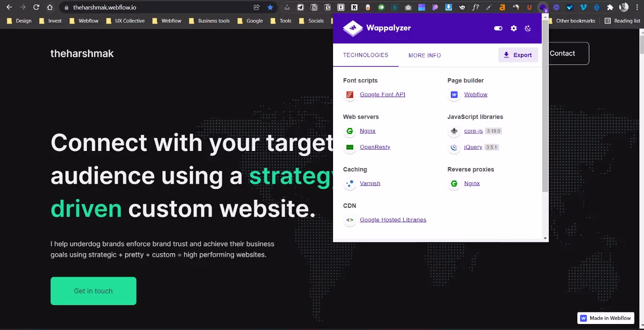Click the camera screenshot extension icon

(408, 7)
